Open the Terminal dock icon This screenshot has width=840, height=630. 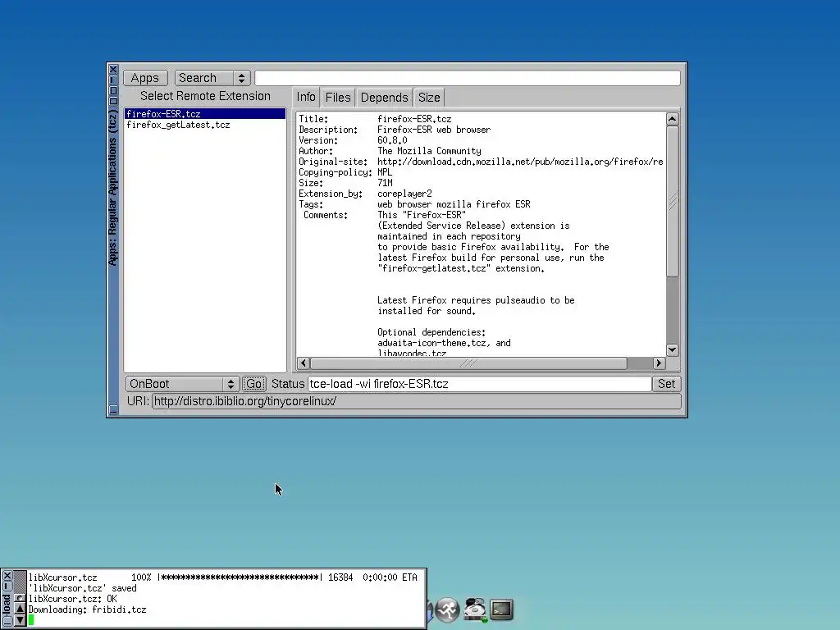(x=501, y=609)
